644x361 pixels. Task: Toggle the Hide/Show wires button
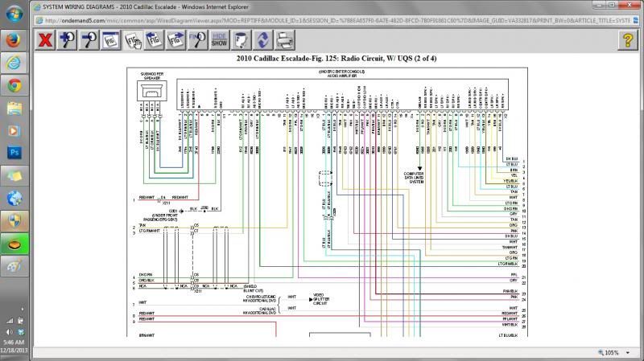(219, 40)
